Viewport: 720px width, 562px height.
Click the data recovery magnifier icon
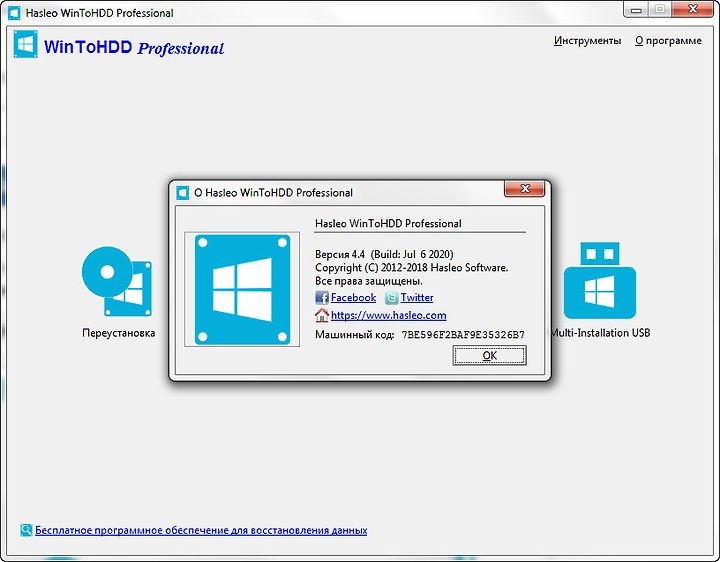26,530
